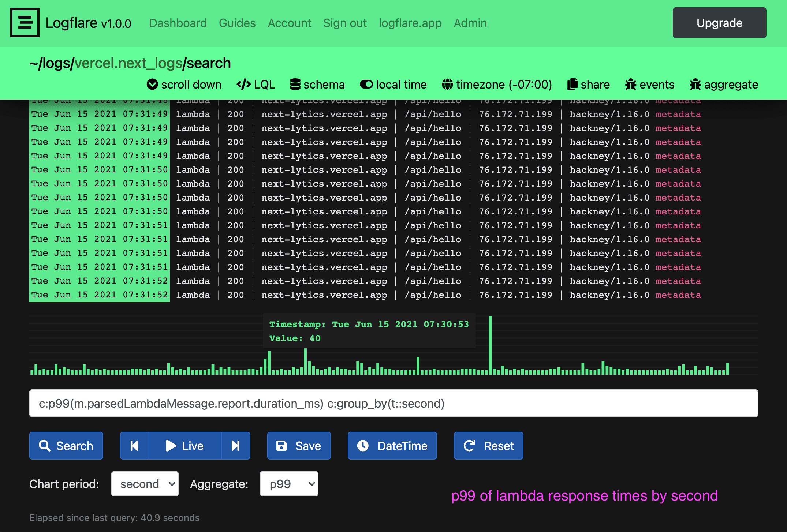
Task: Toggle local time display
Action: pyautogui.click(x=366, y=84)
